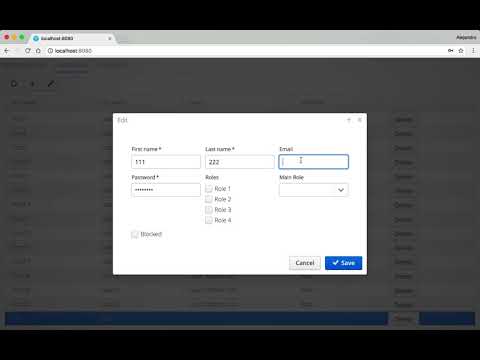Close the localhost:8080 browser tab
The image size is (480, 360).
point(110,38)
